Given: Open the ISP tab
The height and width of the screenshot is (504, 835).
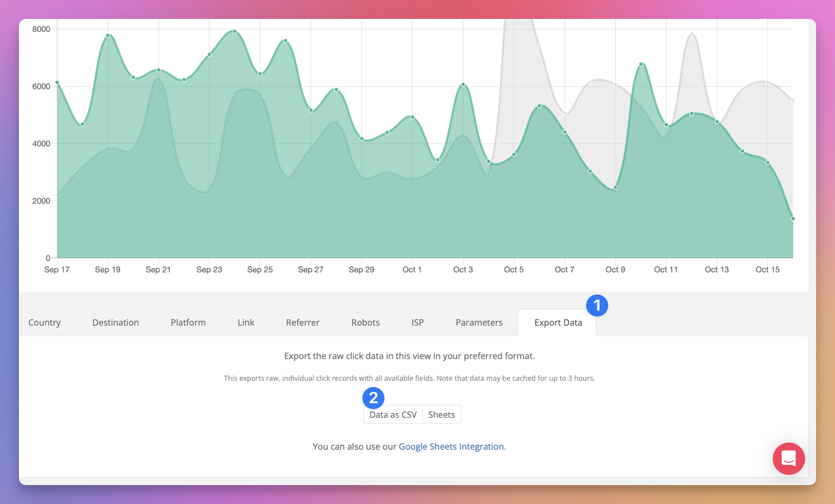Looking at the screenshot, I should (x=417, y=322).
